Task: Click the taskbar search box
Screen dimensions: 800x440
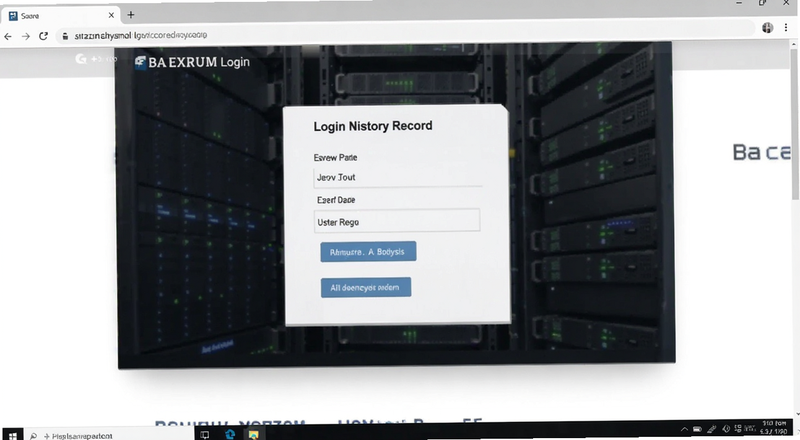Action: pyautogui.click(x=109, y=435)
